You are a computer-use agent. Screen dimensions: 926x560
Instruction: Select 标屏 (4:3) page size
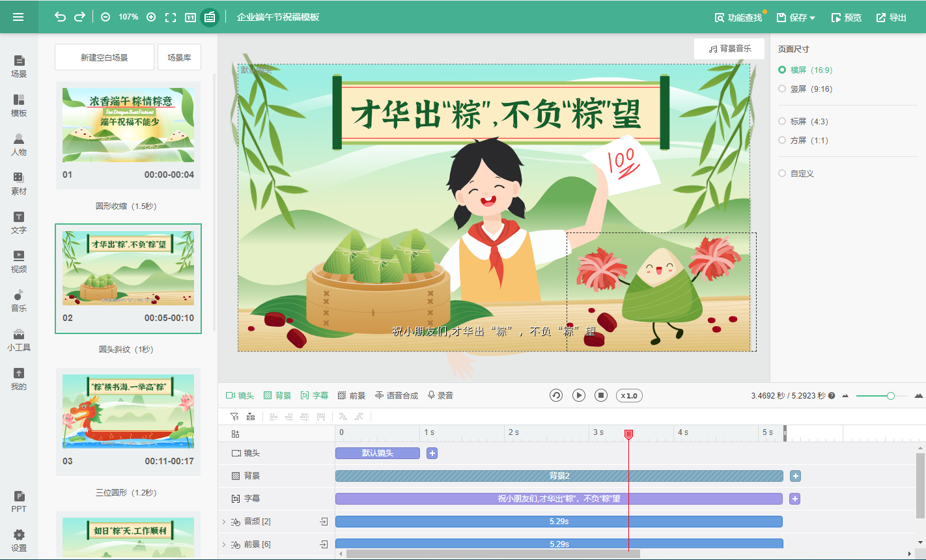click(x=804, y=121)
